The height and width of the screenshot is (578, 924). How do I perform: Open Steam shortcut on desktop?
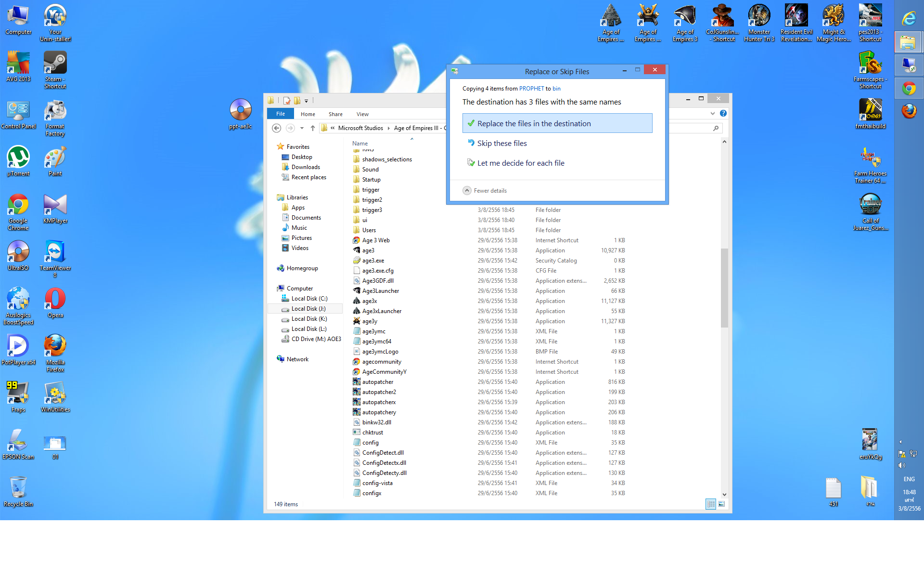(x=55, y=70)
